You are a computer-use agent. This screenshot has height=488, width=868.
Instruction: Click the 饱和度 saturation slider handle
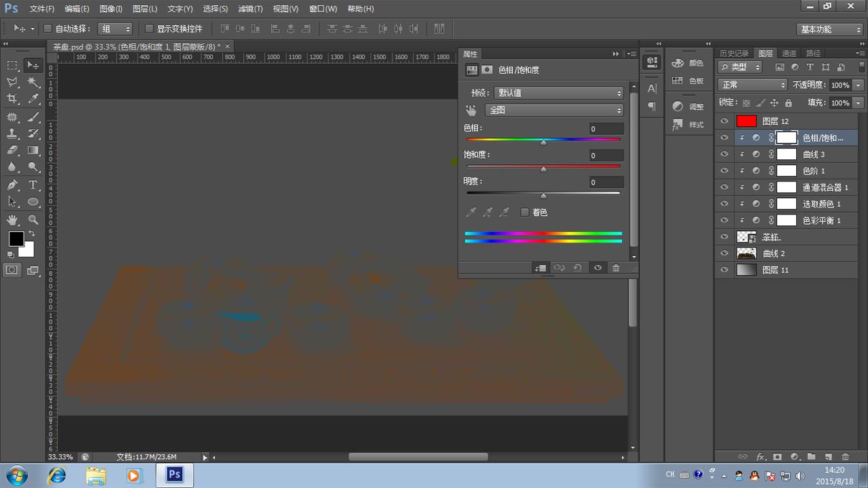click(544, 169)
